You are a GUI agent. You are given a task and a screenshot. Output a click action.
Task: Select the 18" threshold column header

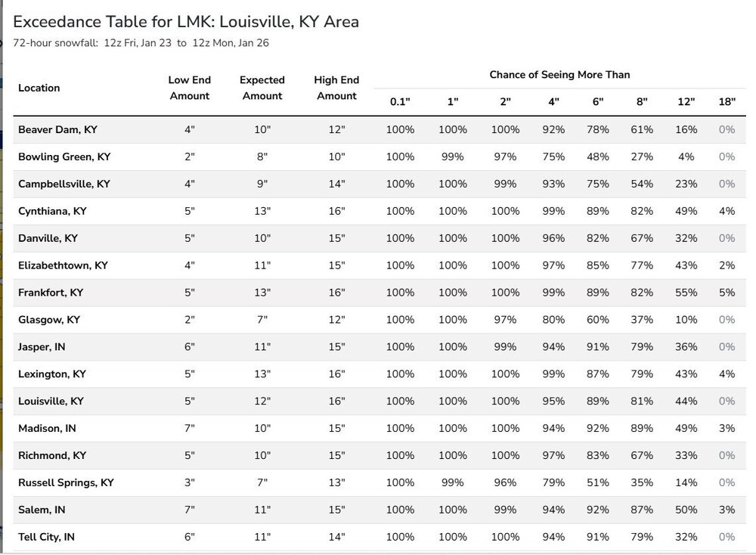(x=727, y=102)
